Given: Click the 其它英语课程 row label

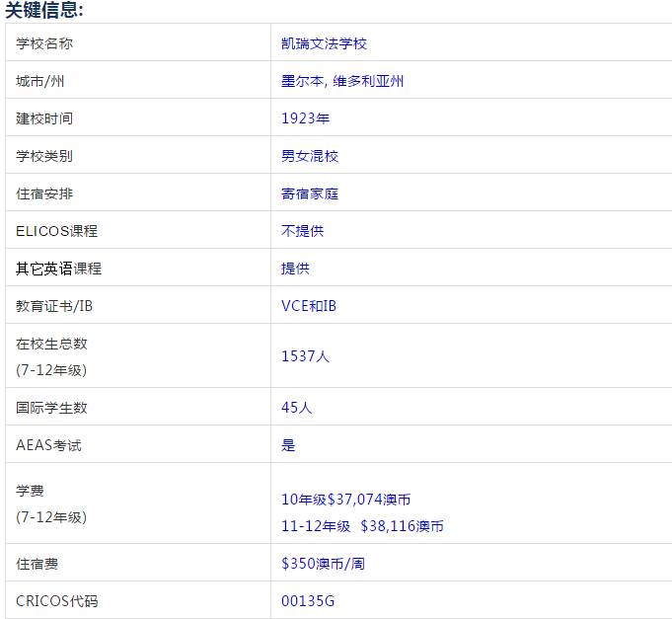Looking at the screenshot, I should 58,269.
